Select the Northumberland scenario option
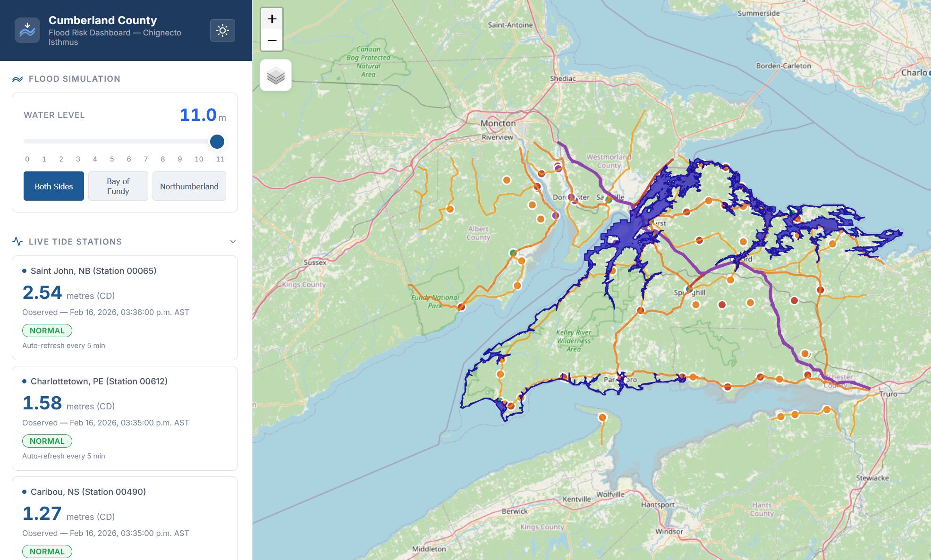 pyautogui.click(x=189, y=186)
